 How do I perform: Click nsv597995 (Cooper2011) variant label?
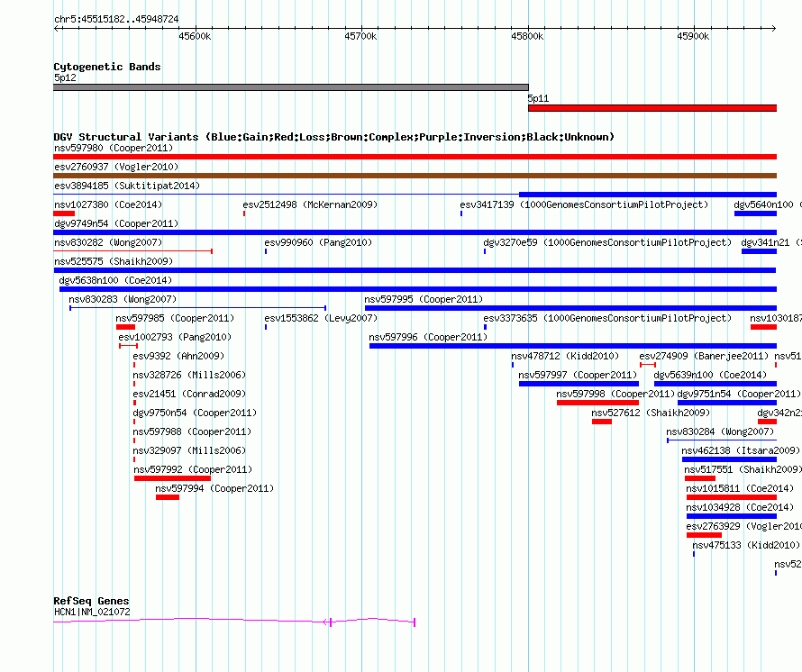tap(424, 300)
